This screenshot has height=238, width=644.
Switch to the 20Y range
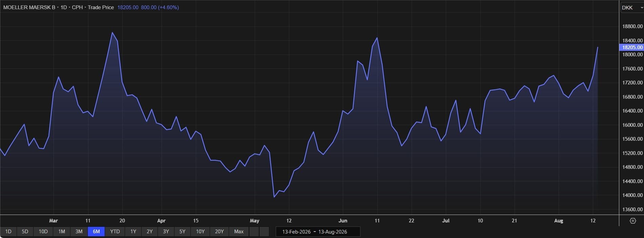coord(220,232)
